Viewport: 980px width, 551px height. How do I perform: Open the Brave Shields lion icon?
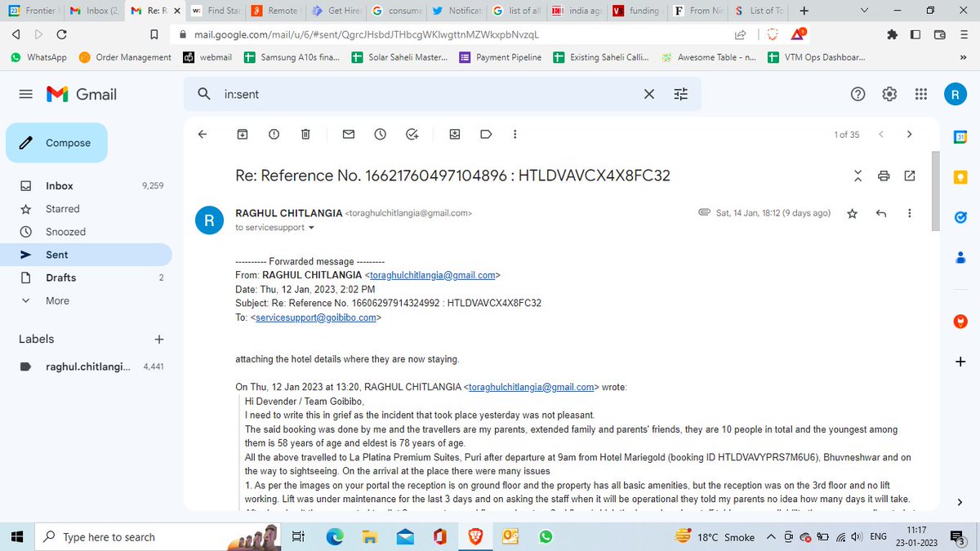[773, 34]
